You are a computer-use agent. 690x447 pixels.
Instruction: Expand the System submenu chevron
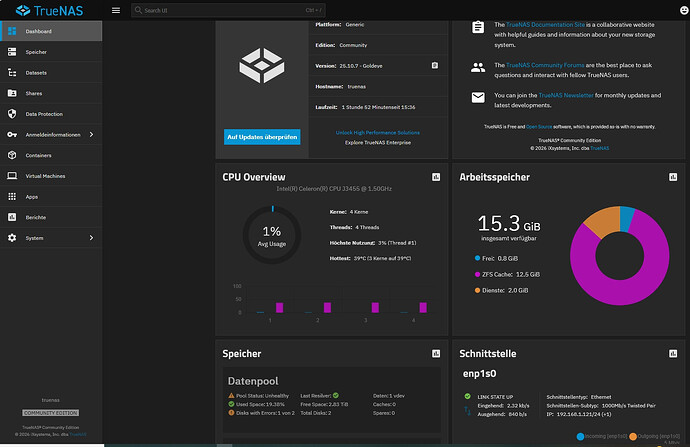[x=92, y=238]
